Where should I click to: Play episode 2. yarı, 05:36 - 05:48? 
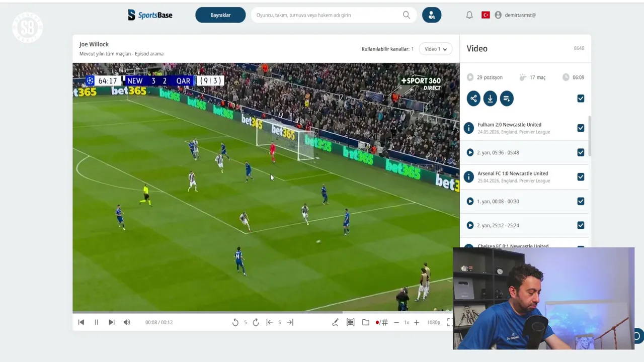[470, 152]
